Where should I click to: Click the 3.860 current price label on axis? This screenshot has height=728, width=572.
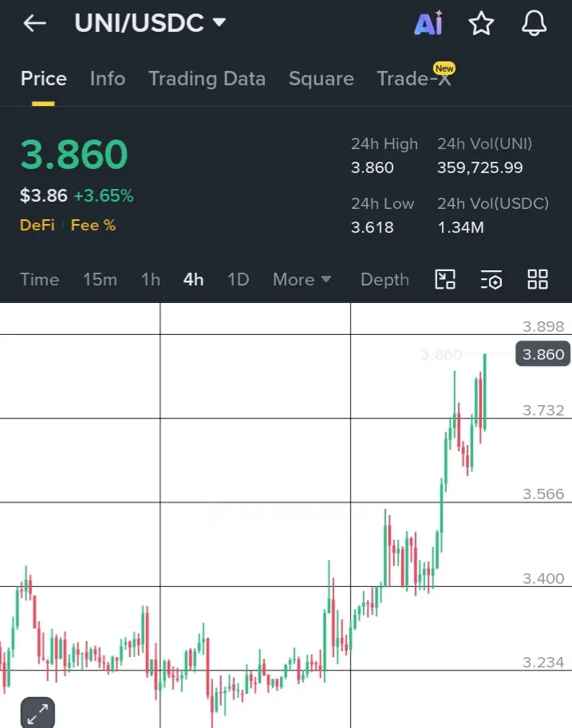point(542,354)
